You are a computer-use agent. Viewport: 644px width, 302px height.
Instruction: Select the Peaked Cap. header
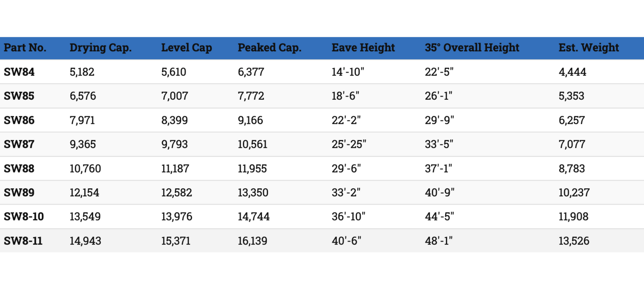269,48
